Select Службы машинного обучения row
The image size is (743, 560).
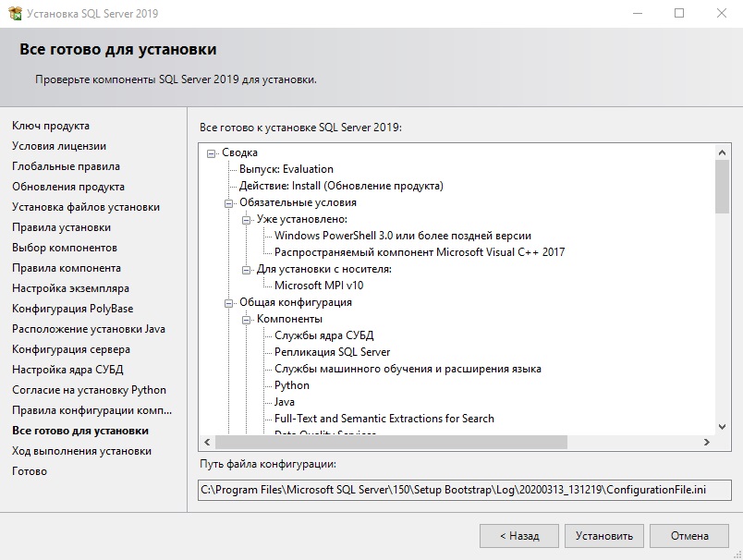(x=408, y=369)
